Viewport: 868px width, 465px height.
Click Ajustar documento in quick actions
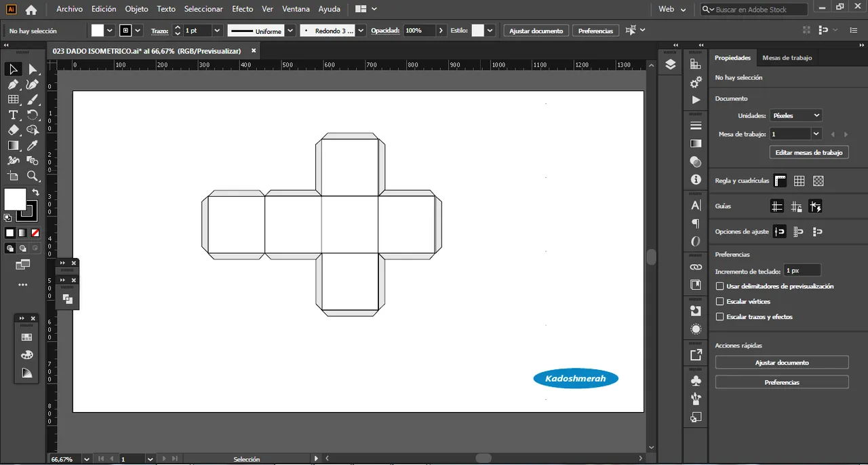pyautogui.click(x=782, y=362)
